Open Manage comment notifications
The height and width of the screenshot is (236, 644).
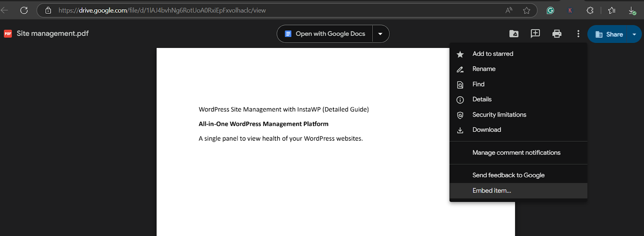[518, 153]
